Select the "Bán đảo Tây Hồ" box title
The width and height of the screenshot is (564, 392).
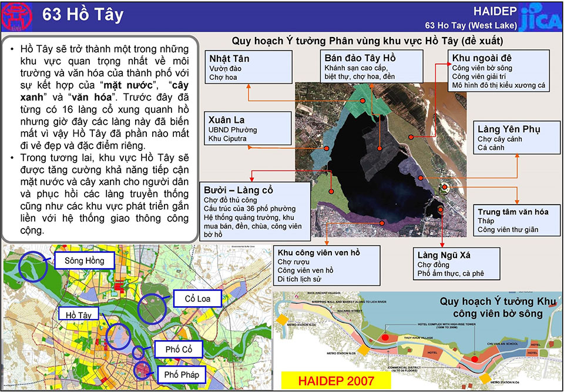pyautogui.click(x=360, y=58)
